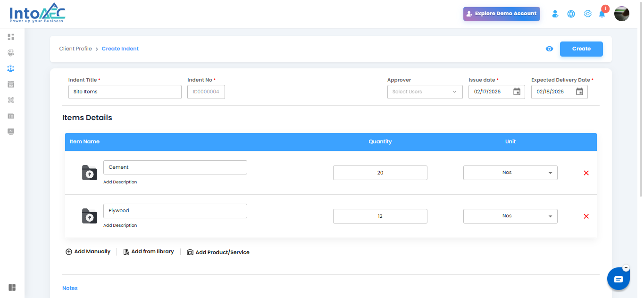Click the Cement item name field

point(175,167)
